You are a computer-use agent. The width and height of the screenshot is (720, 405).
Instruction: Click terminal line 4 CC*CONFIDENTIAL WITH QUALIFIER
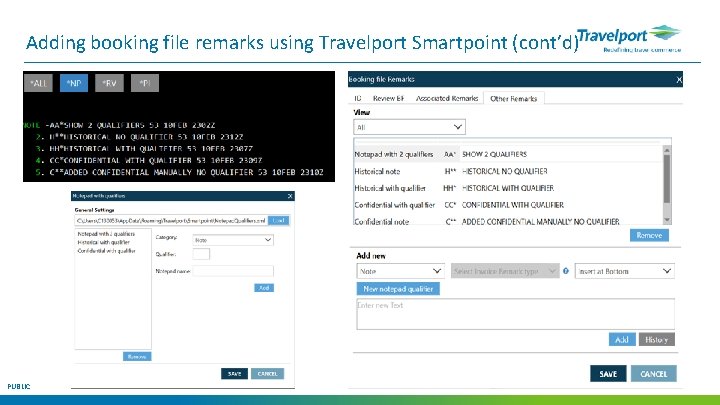149,161
